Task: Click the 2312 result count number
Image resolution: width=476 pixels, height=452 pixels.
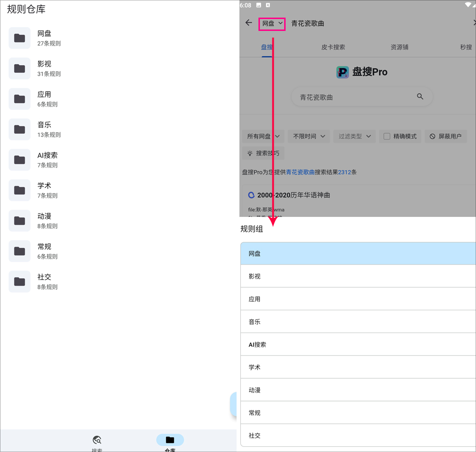Action: [345, 172]
